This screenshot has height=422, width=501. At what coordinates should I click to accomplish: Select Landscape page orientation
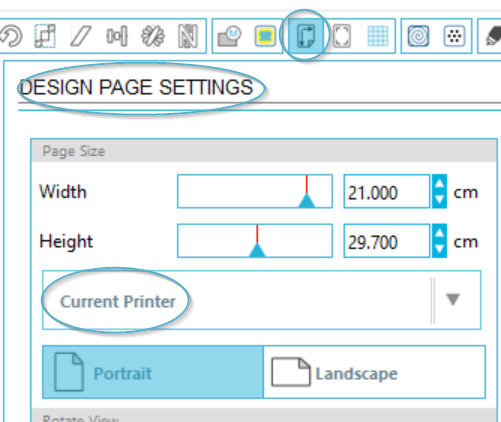pos(374,372)
